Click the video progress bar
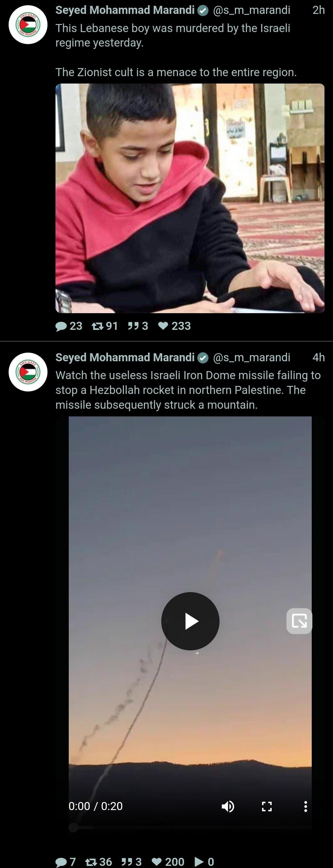Screen dimensions: 333x868 coord(190,827)
